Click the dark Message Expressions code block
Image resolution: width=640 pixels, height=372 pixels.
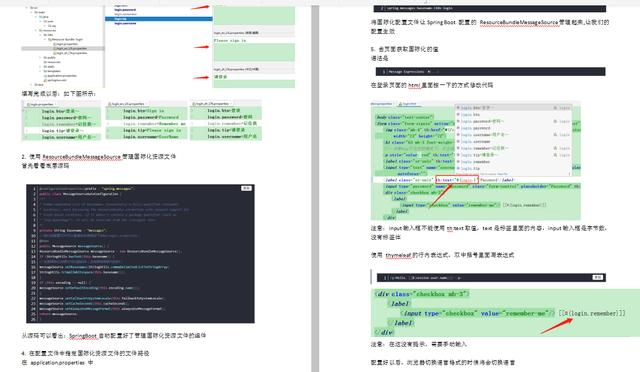coord(490,71)
